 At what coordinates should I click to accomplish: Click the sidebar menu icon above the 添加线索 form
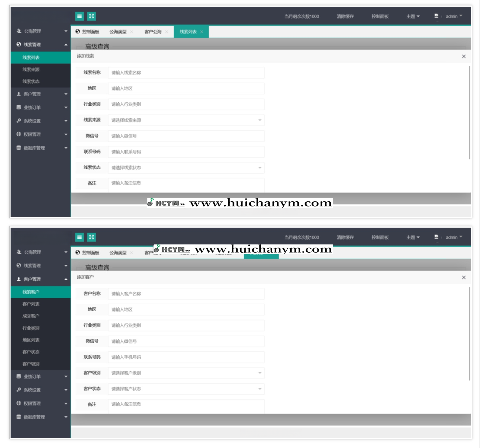[x=79, y=16]
